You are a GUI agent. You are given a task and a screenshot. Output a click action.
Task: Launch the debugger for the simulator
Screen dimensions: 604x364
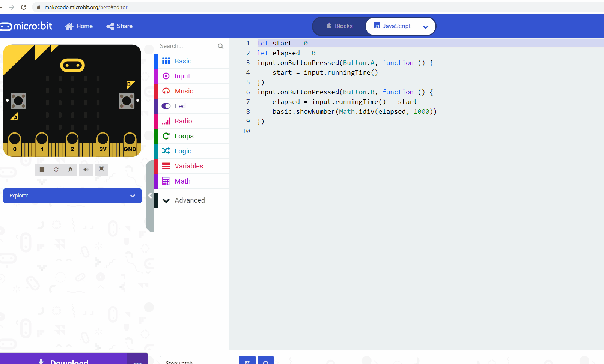pos(70,170)
